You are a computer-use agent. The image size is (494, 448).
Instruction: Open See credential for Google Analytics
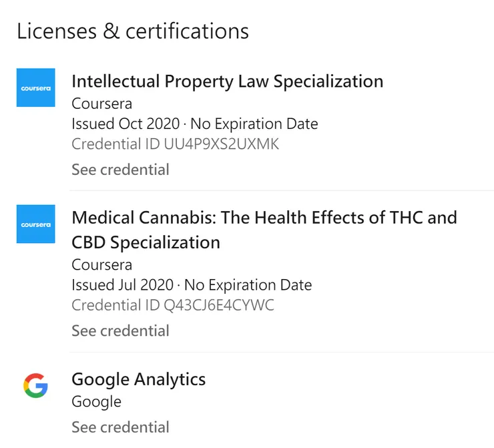(x=120, y=427)
